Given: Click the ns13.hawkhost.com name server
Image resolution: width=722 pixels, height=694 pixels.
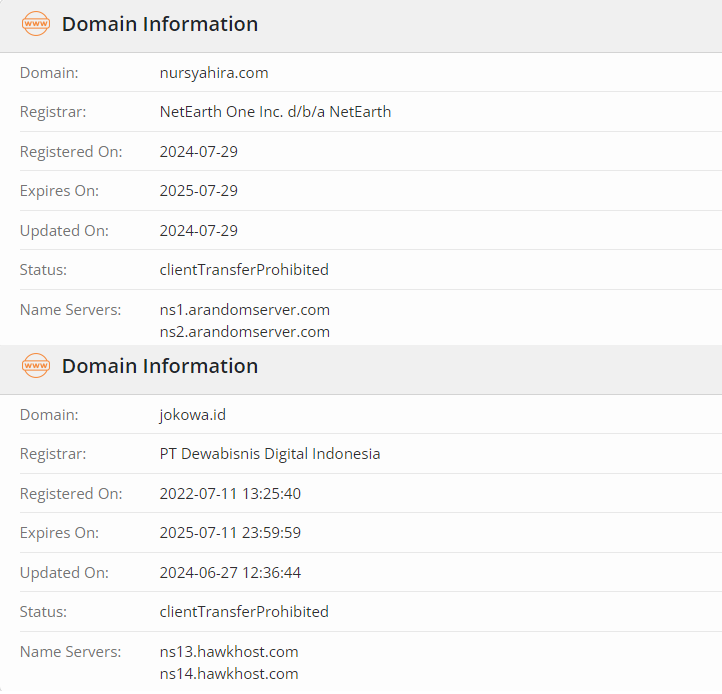Looking at the screenshot, I should tap(229, 652).
